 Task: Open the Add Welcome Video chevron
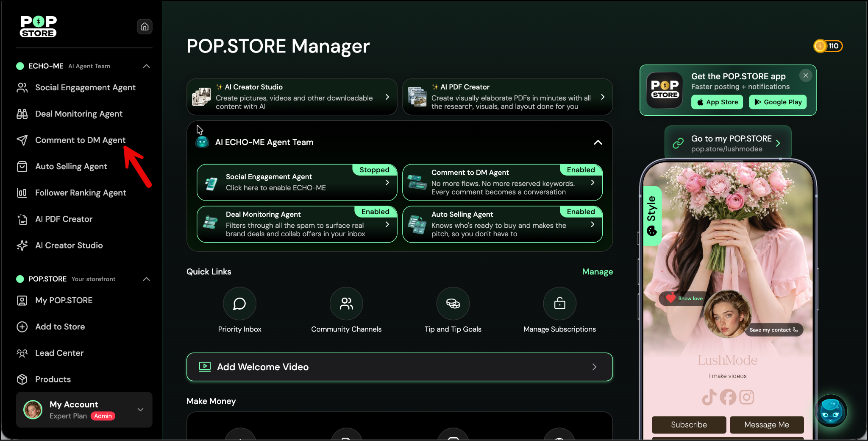click(594, 367)
